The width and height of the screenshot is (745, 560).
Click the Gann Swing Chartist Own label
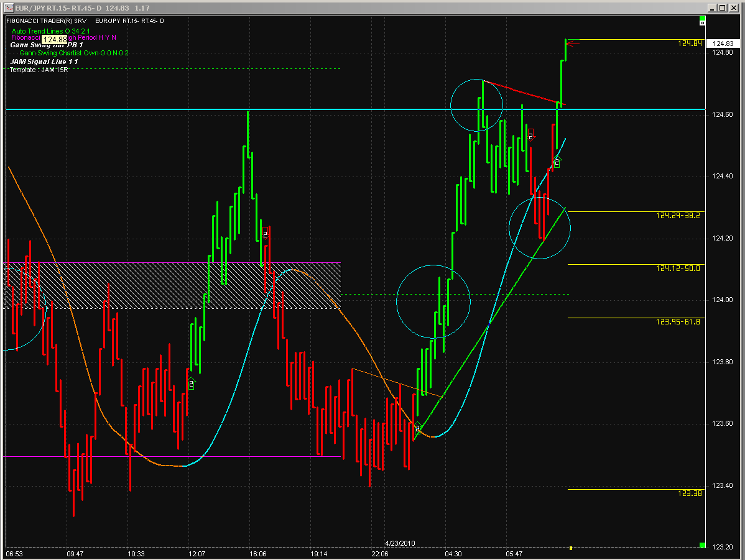point(73,53)
